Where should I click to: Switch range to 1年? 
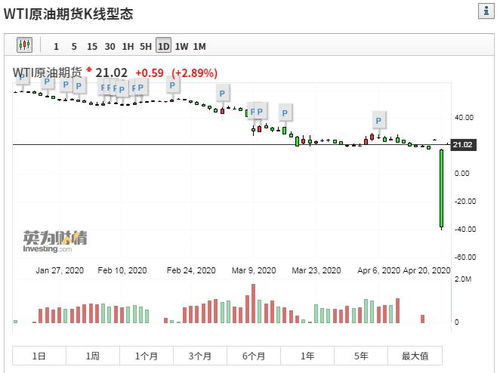click(x=307, y=356)
